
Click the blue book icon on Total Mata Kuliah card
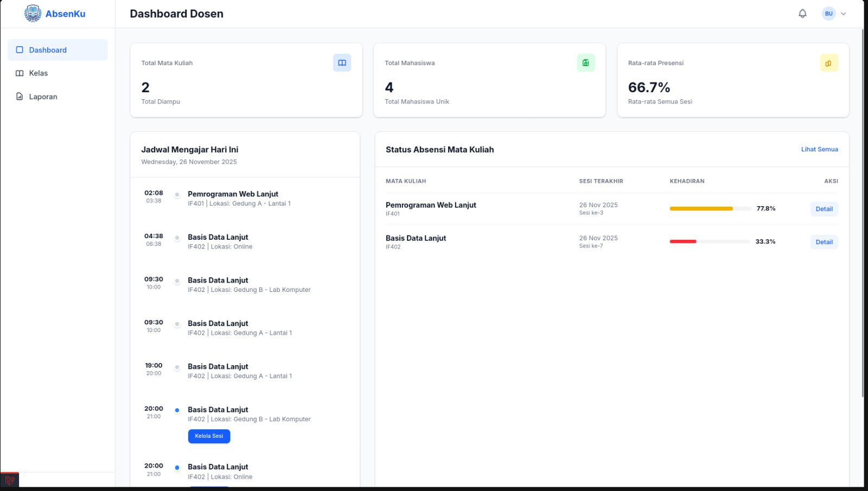342,63
